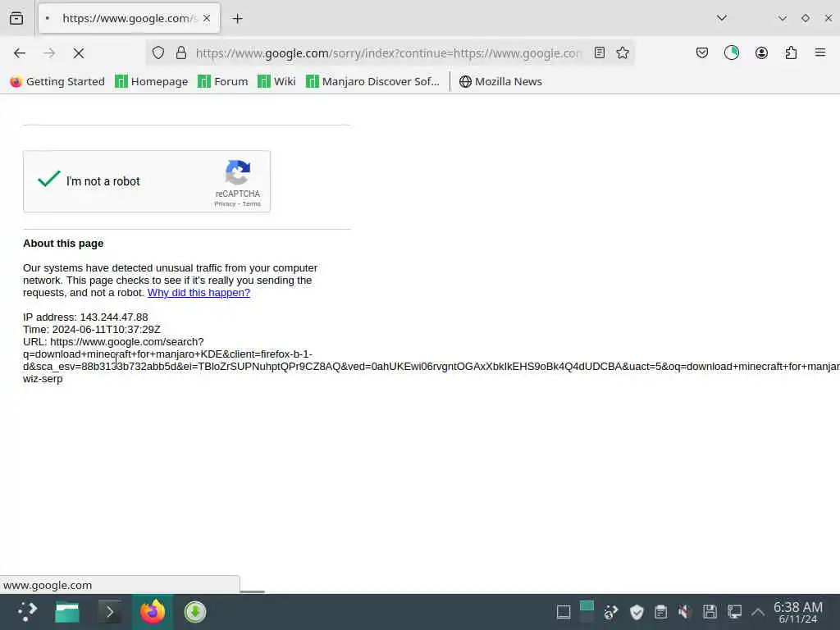This screenshot has height=630, width=840.
Task: Tick the I'm not a robot checkbox
Action: [x=48, y=179]
